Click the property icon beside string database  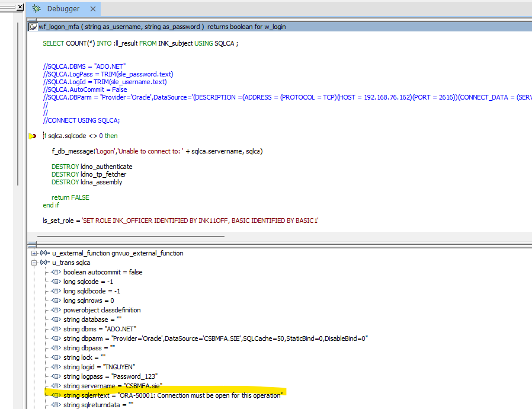[x=56, y=319]
